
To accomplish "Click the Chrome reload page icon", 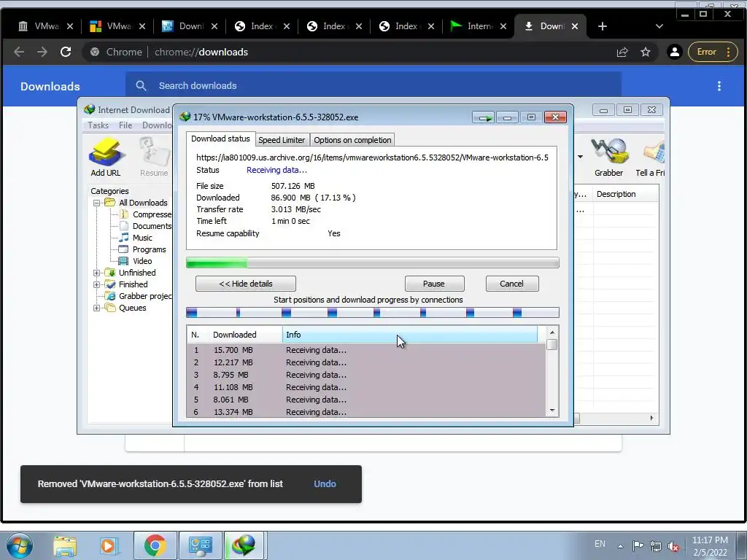I will (x=66, y=52).
